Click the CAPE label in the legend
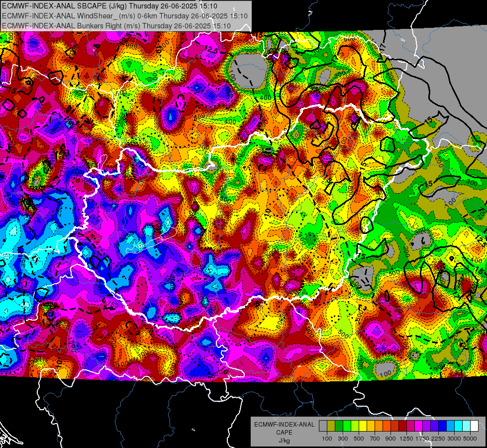This screenshot has height=448, width=487. (x=284, y=433)
